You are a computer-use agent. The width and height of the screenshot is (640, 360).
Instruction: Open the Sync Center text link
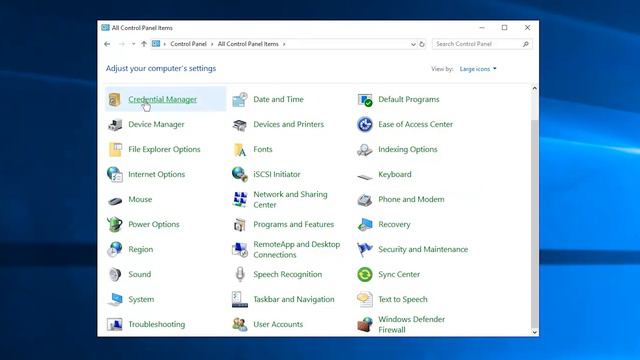point(399,274)
